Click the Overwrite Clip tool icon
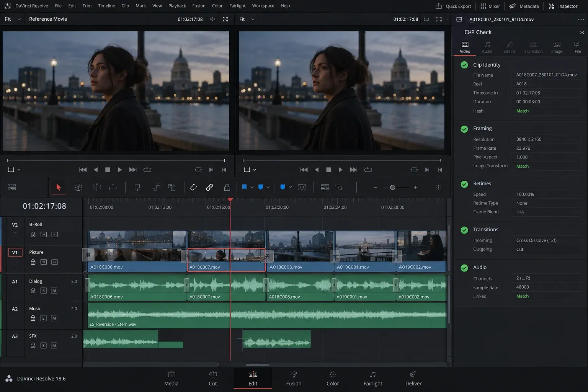This screenshot has height=392, width=588. [155, 187]
